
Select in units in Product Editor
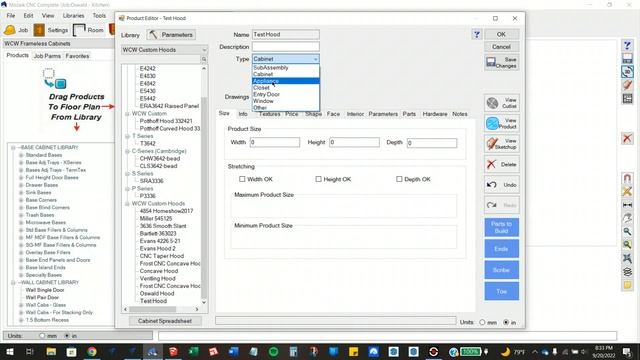click(506, 322)
